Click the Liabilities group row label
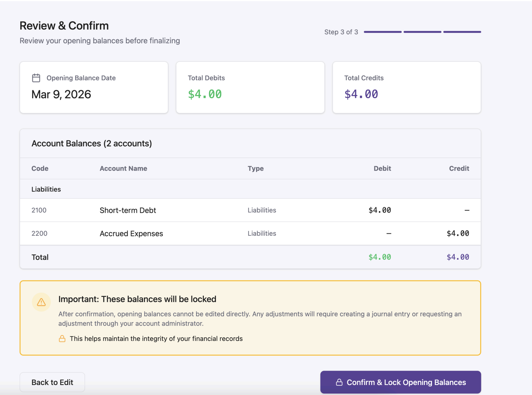 tap(46, 189)
